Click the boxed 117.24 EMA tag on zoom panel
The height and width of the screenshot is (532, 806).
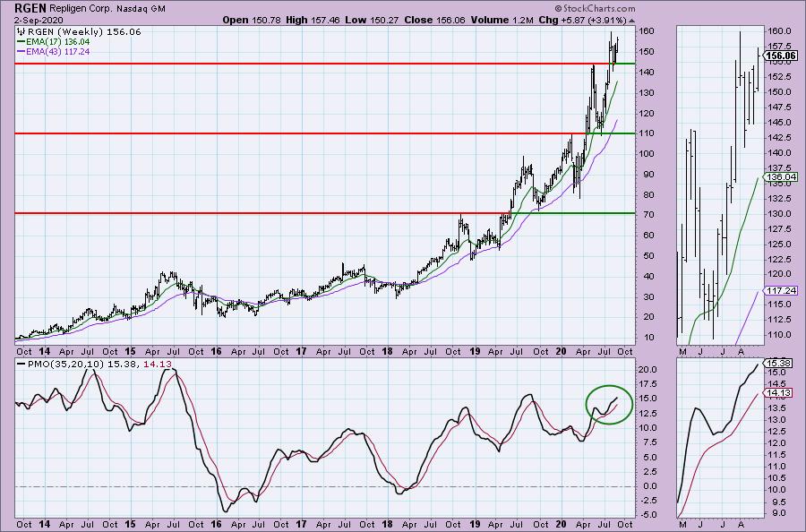pyautogui.click(x=781, y=290)
